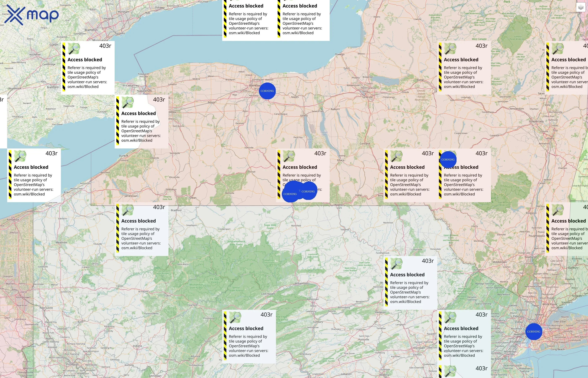Image resolution: width=588 pixels, height=378 pixels.
Task: Click the 'New Castle' map label
Action: click(x=46, y=308)
